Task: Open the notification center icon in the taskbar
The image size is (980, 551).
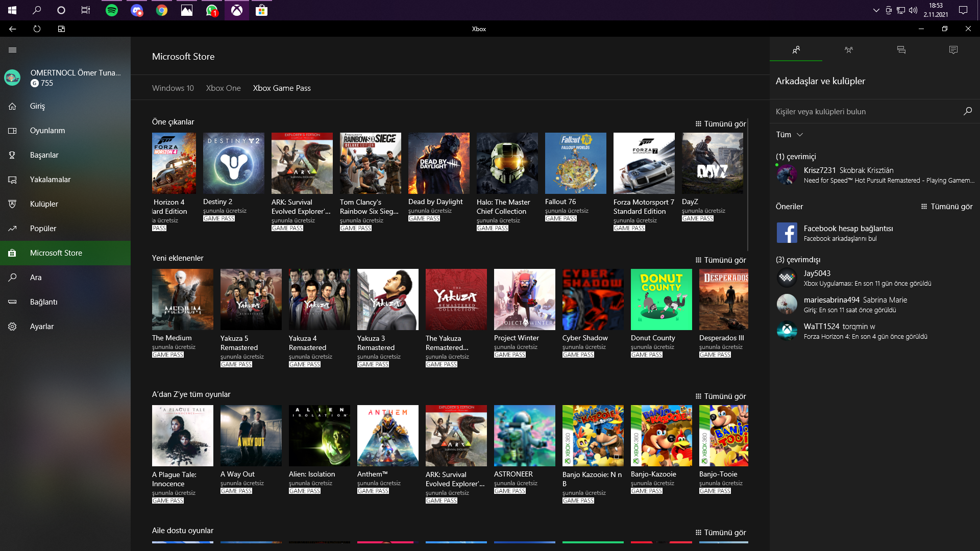Action: pyautogui.click(x=963, y=10)
